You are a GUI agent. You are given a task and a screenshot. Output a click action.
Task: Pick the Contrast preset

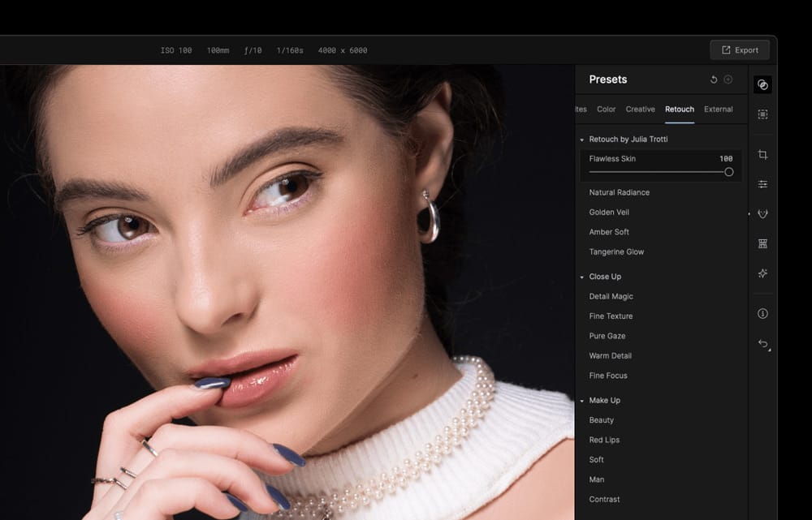604,499
